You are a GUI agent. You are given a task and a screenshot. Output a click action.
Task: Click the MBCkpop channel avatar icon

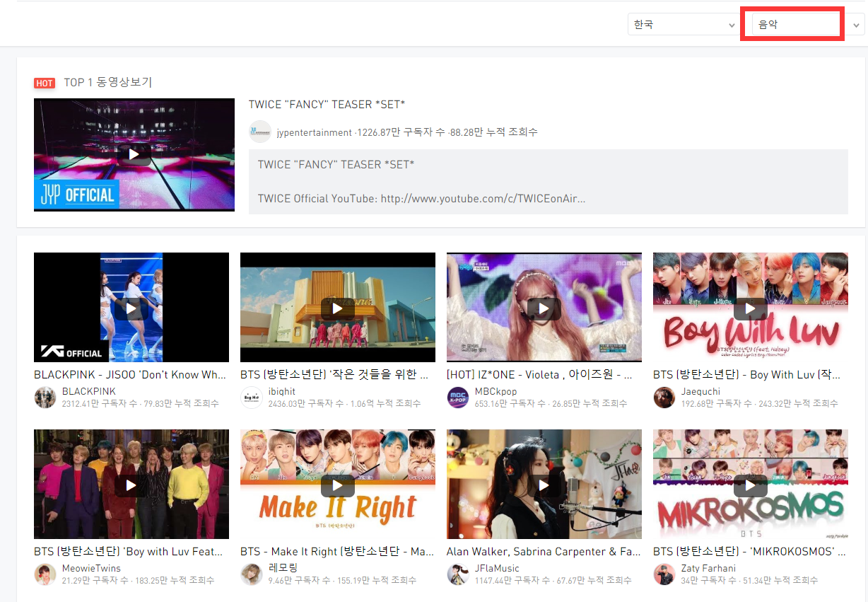[458, 398]
